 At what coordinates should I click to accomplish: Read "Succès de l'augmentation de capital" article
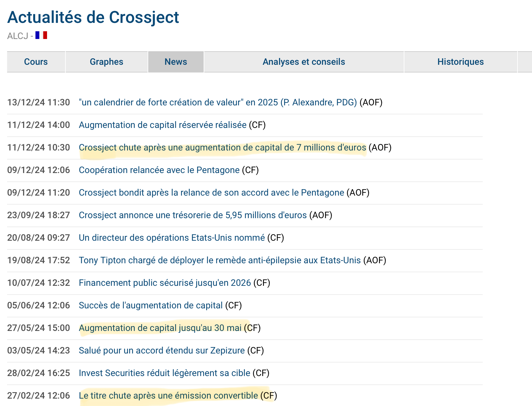tap(151, 305)
